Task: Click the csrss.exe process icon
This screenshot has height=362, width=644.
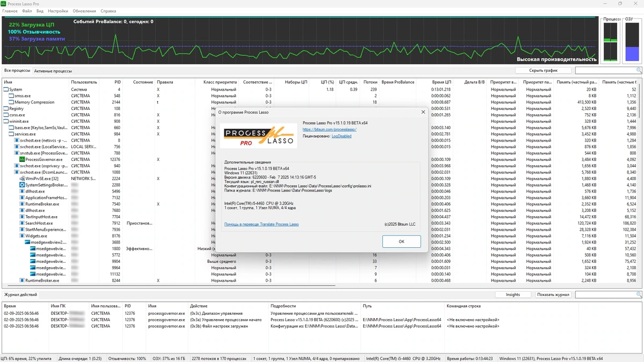Action: point(6,115)
